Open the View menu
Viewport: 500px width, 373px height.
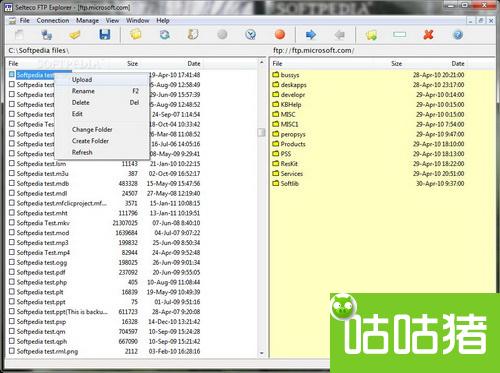tap(112, 20)
